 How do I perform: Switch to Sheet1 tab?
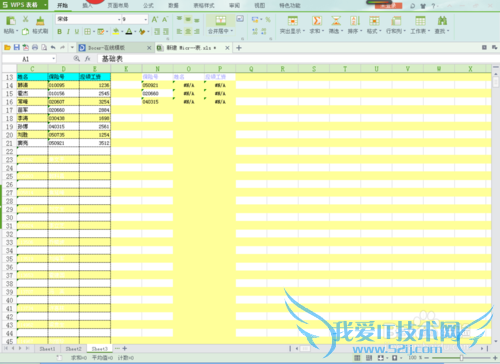click(x=47, y=349)
